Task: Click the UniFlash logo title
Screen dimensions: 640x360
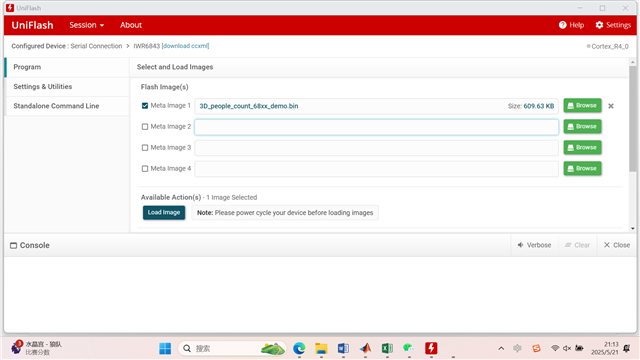Action: pyautogui.click(x=32, y=25)
